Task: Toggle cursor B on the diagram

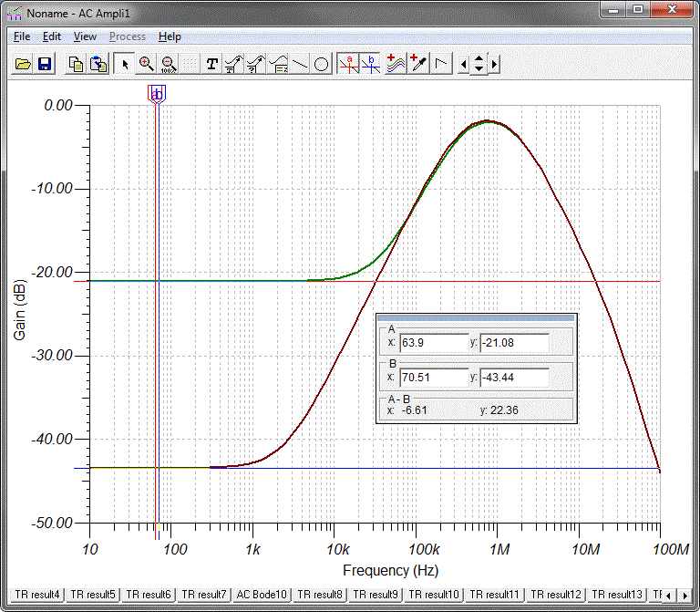Action: 370,64
